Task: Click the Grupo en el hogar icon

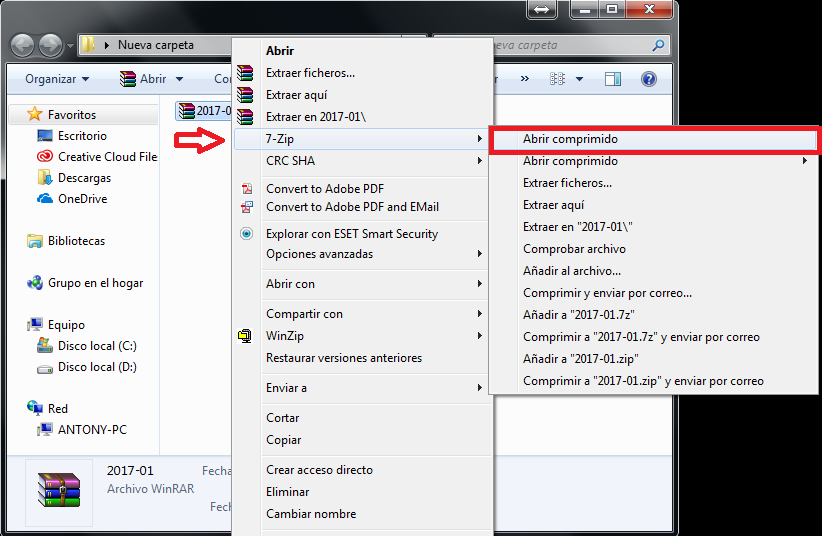Action: 35,283
